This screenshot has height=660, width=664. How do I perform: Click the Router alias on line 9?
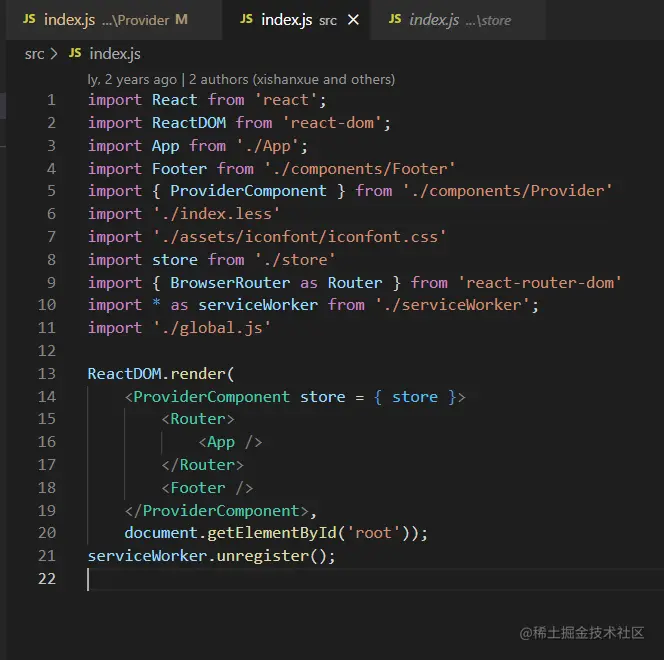(x=354, y=282)
